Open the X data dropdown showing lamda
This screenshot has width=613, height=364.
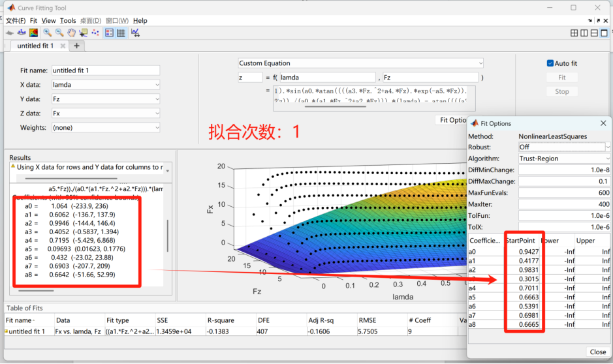tap(106, 84)
